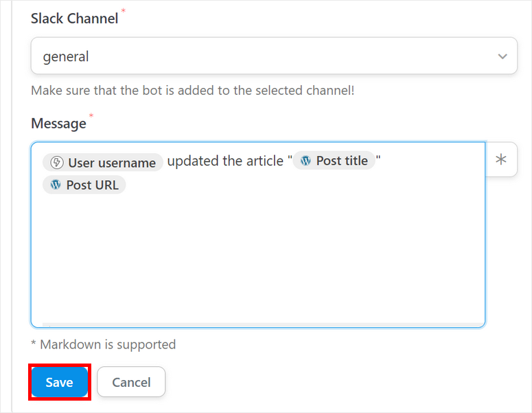Screen dimensions: 532x413
Task: Save the Slack message settings
Action: [60, 382]
